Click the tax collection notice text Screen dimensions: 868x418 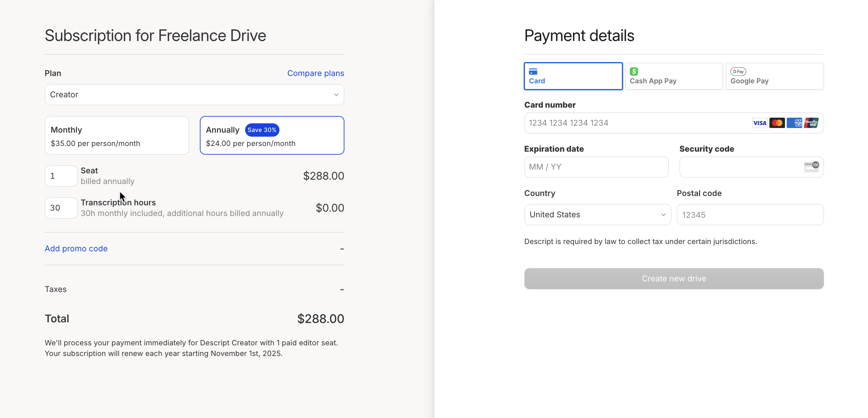(641, 241)
